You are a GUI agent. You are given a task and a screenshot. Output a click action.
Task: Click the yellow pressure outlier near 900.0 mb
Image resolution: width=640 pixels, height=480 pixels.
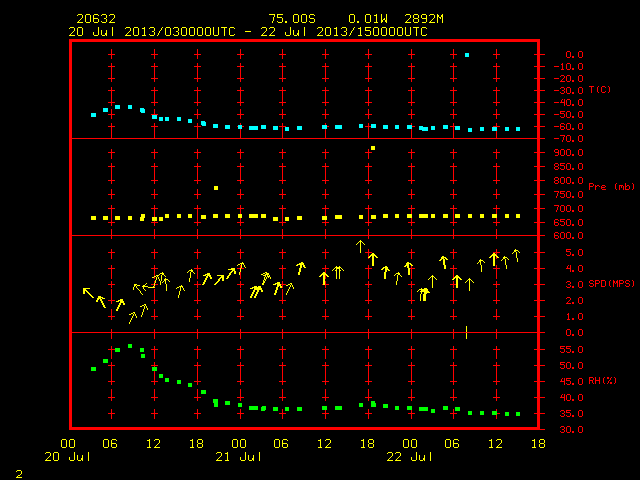tap(373, 148)
